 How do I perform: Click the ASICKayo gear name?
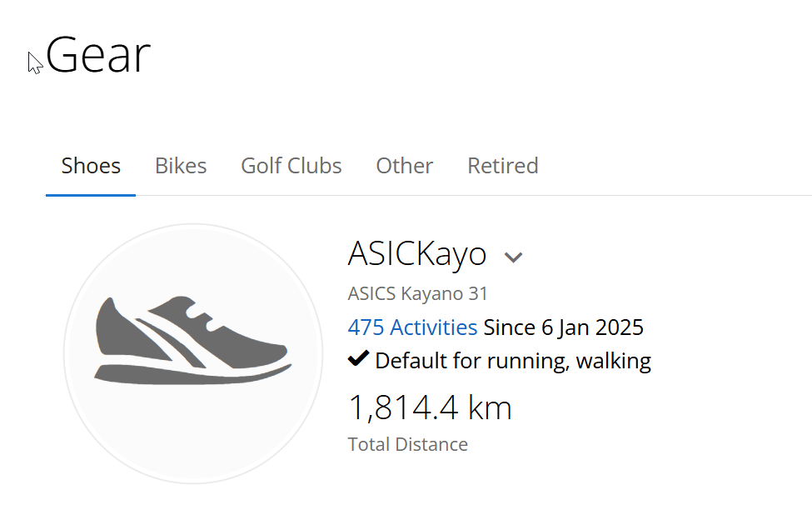coord(416,254)
